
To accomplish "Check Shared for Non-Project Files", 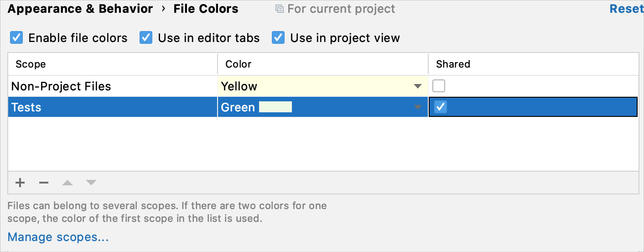I will (x=439, y=86).
